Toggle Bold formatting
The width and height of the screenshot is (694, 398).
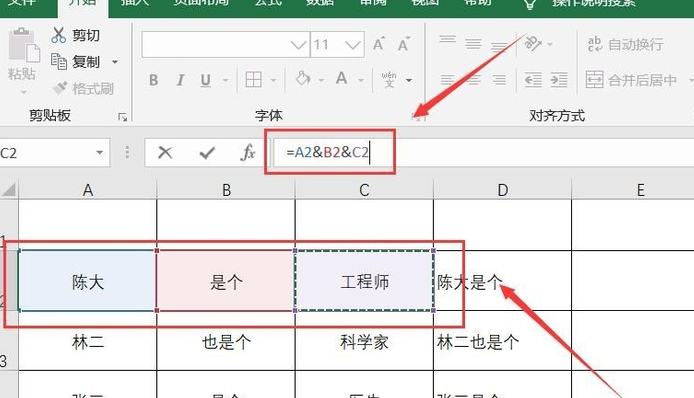(x=154, y=80)
